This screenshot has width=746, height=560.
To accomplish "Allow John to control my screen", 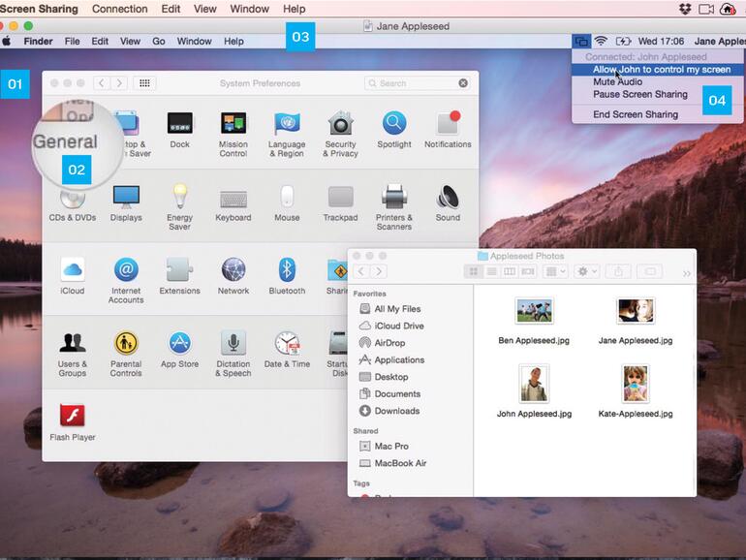I will click(x=658, y=70).
